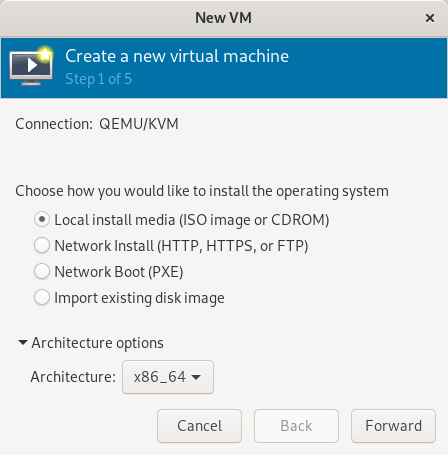Close the New VM dialog with the X
Viewport: 448px width, 455px height.
click(x=430, y=18)
